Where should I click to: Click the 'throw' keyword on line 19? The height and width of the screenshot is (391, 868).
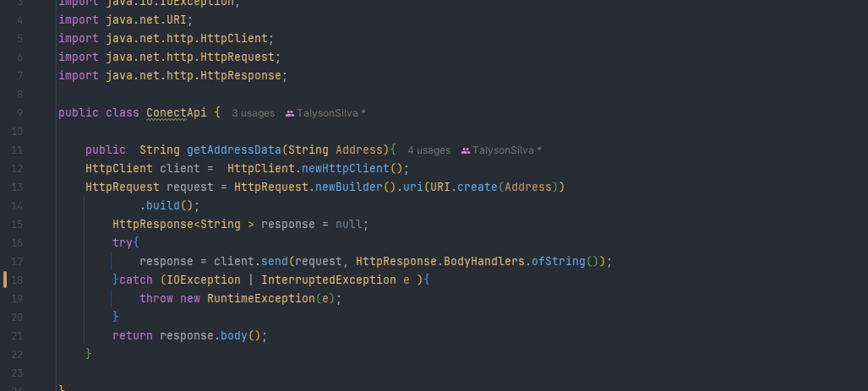pyautogui.click(x=156, y=299)
